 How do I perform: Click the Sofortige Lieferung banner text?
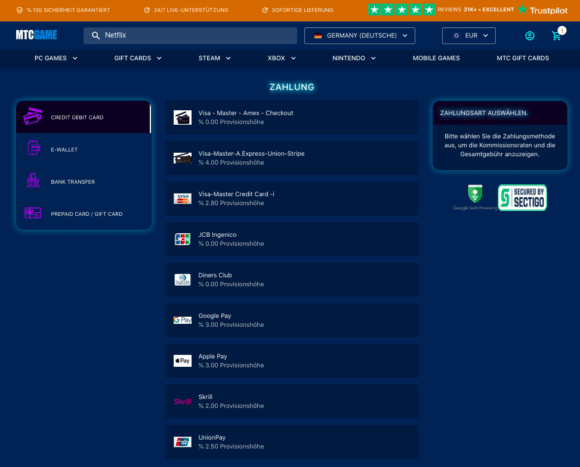302,10
